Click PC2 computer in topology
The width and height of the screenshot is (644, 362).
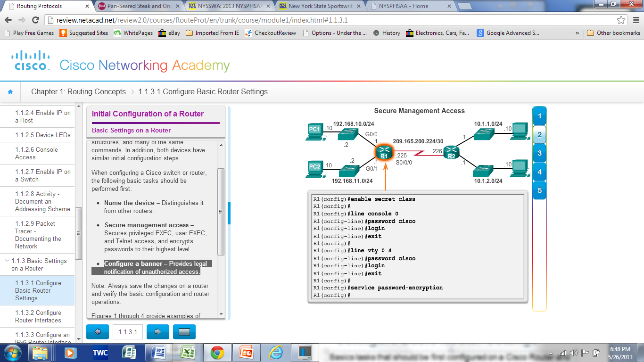coord(315,169)
